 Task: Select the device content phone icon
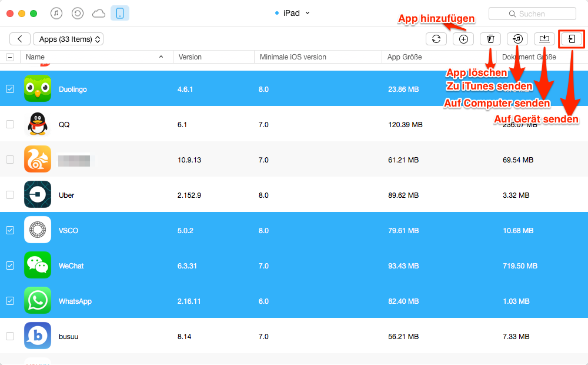coord(120,14)
